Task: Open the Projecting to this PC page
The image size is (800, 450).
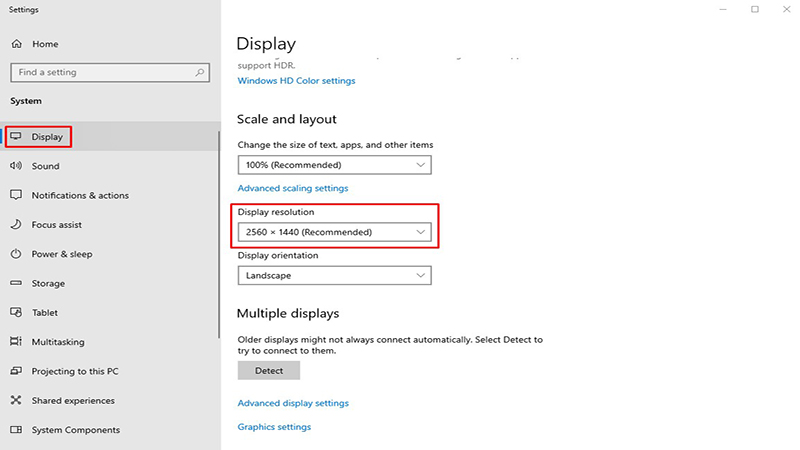Action: pyautogui.click(x=75, y=371)
